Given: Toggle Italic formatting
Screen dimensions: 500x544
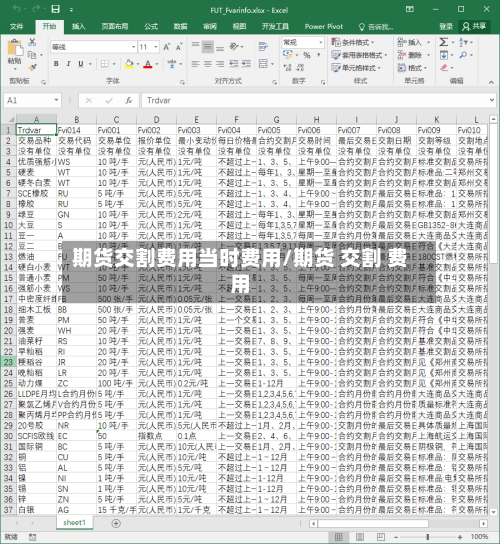Looking at the screenshot, I should [68, 64].
